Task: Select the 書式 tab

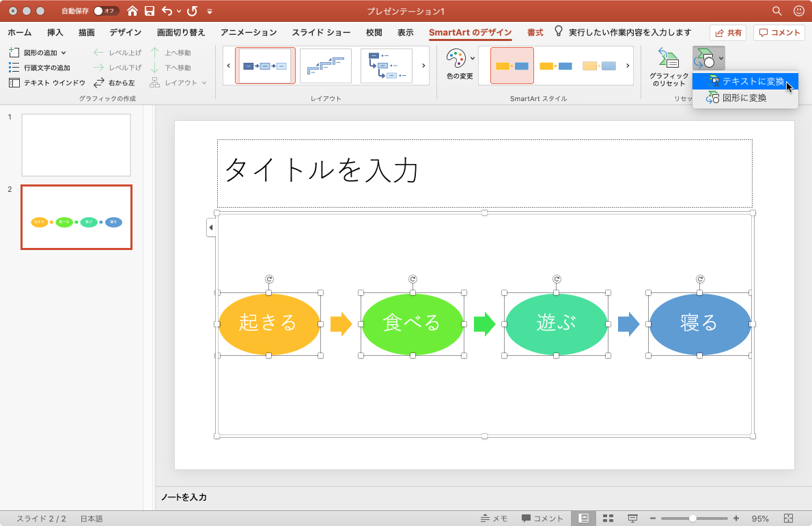Action: (535, 32)
